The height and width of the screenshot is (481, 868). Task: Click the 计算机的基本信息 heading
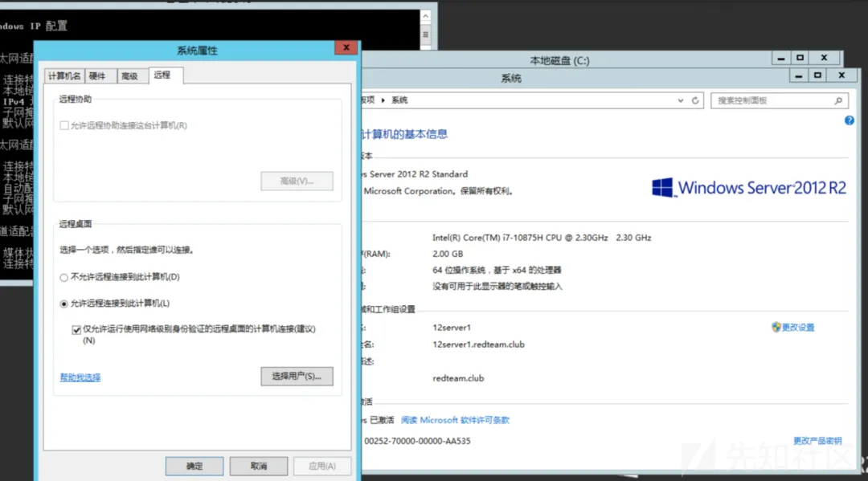(x=404, y=134)
